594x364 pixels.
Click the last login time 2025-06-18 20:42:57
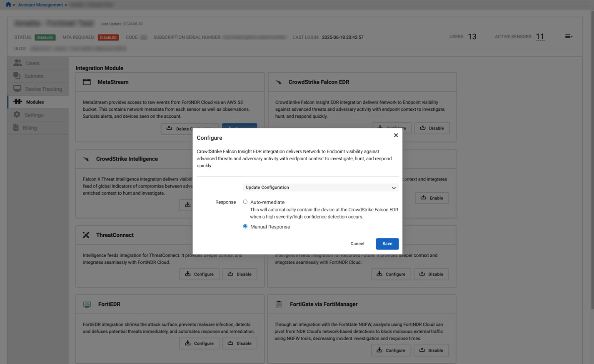(343, 37)
